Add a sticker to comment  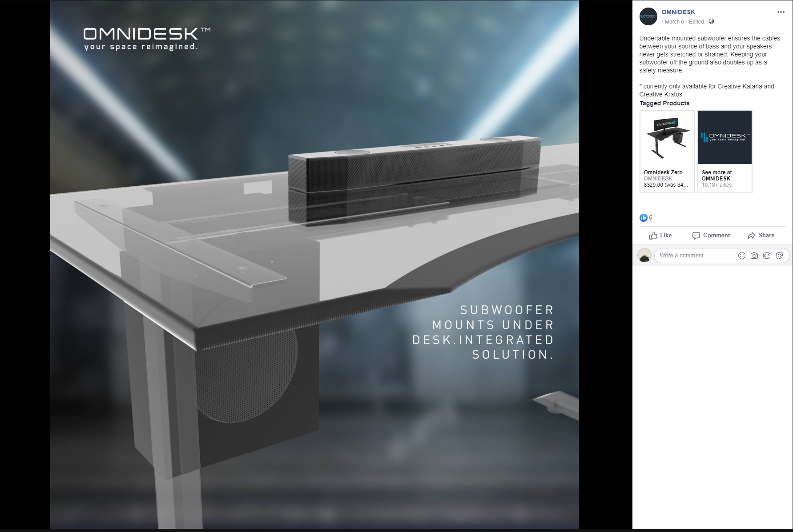pyautogui.click(x=779, y=256)
